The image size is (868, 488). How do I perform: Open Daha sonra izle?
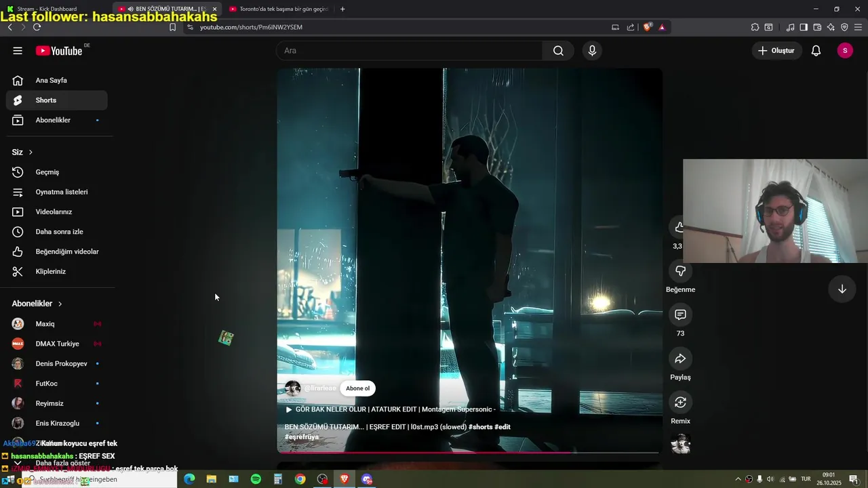pyautogui.click(x=57, y=232)
